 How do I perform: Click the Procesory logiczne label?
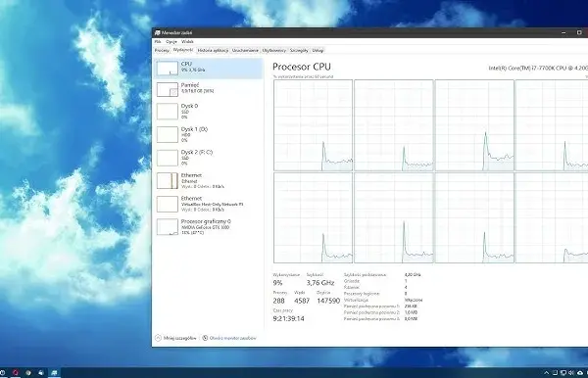tap(362, 294)
